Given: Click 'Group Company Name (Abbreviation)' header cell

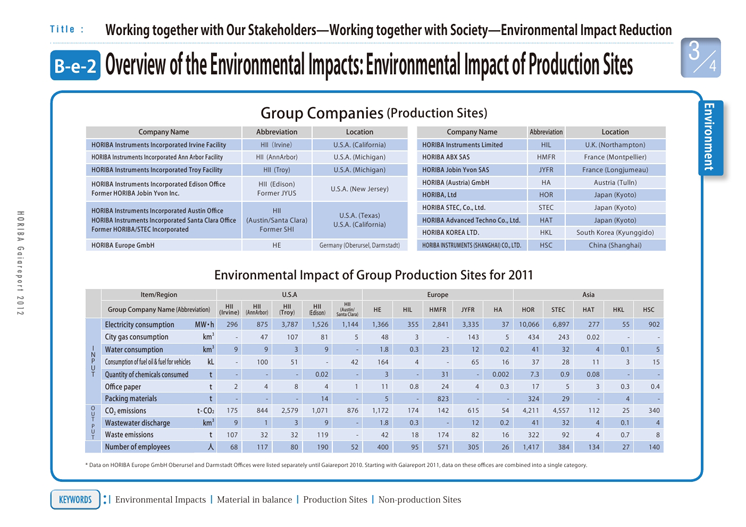Looking at the screenshot, I should pos(158,310).
